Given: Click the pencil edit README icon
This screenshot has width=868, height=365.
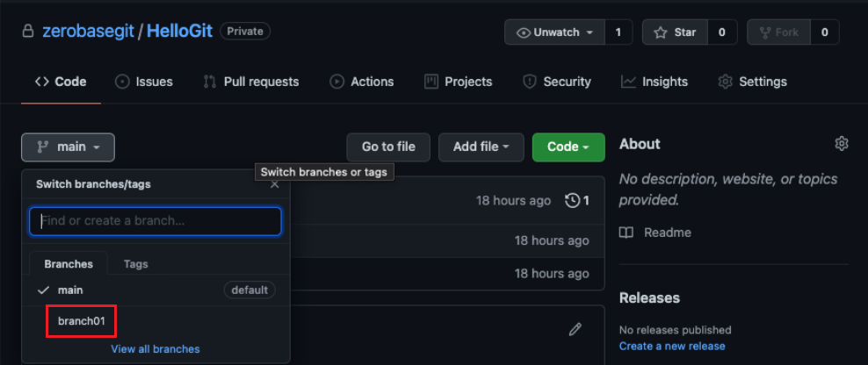Looking at the screenshot, I should tap(575, 329).
